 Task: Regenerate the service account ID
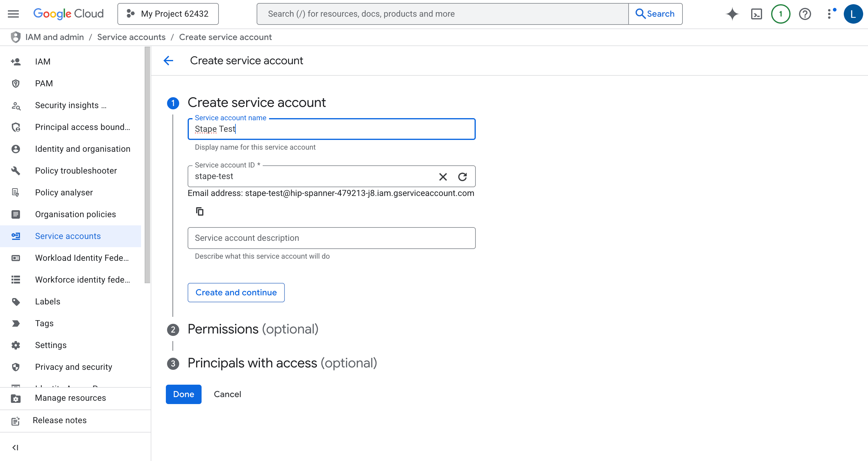(463, 176)
